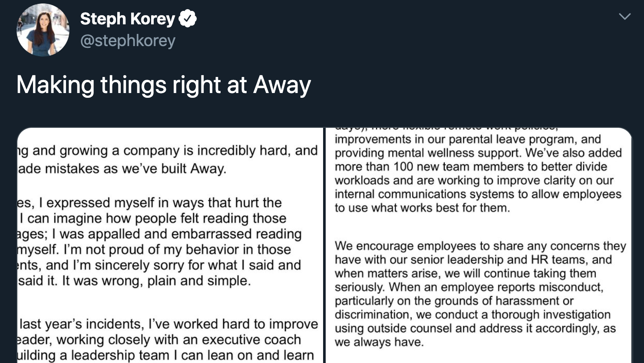
Task: Click the 'more than 100 new team members' line
Action: point(471,167)
